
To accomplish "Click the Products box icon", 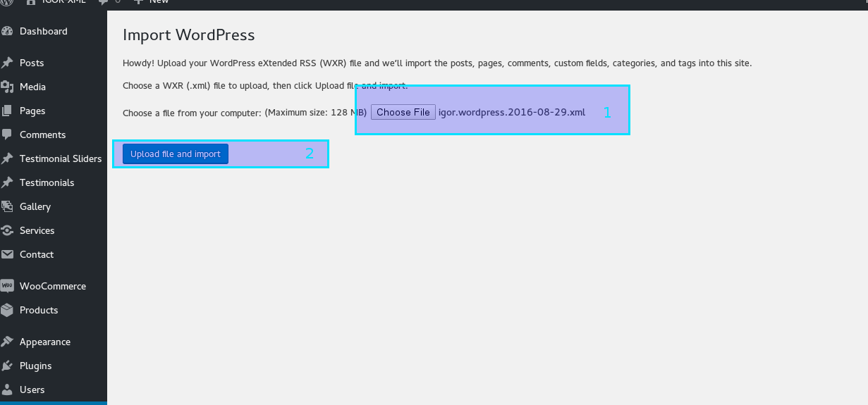I will 7,310.
